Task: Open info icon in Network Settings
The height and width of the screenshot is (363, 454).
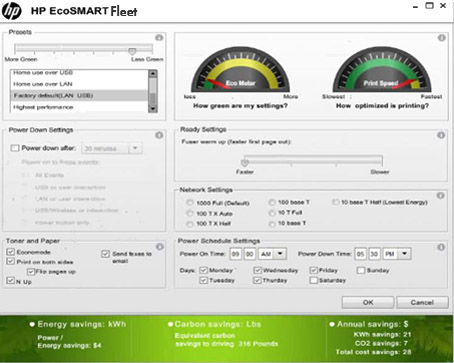Action: pos(441,195)
